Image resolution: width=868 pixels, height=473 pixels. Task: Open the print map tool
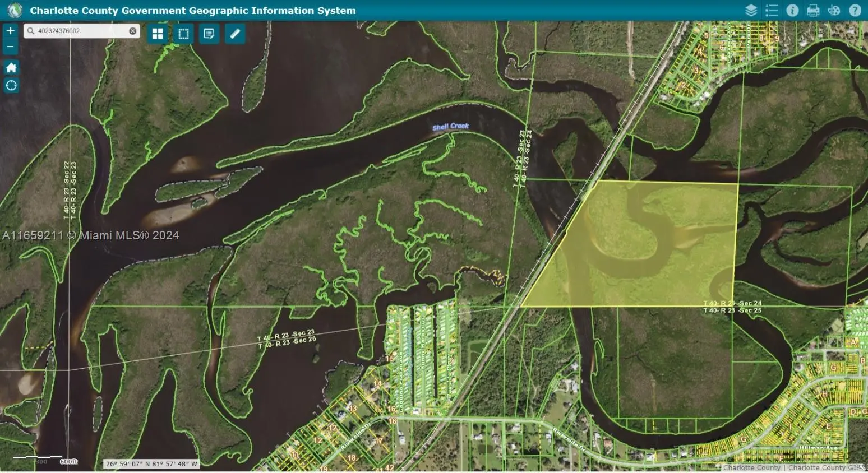pos(813,11)
